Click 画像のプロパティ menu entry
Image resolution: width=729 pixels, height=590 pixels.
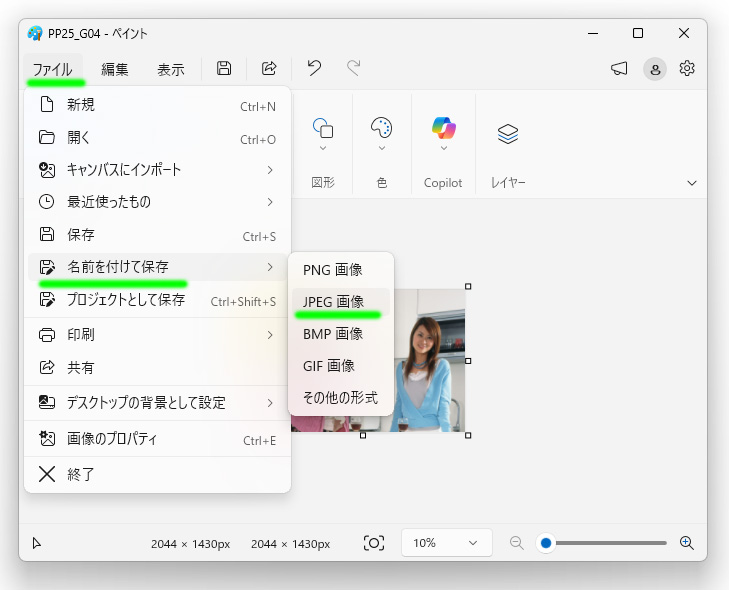[x=157, y=439]
